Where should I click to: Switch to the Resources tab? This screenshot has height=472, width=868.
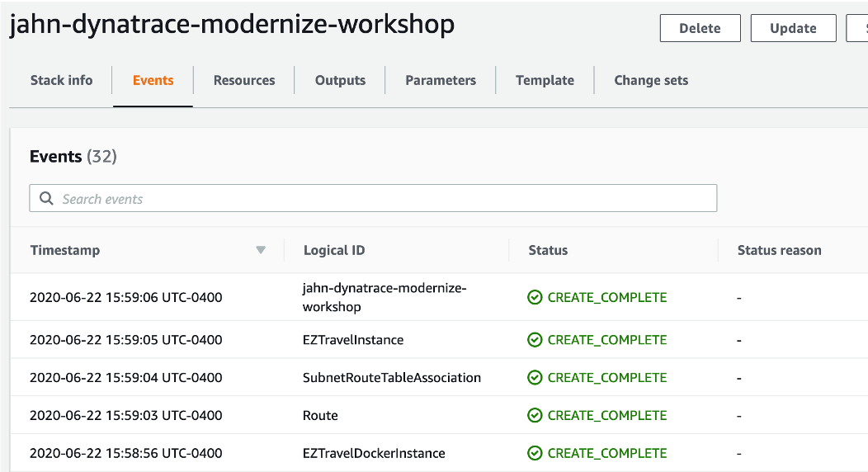[244, 80]
